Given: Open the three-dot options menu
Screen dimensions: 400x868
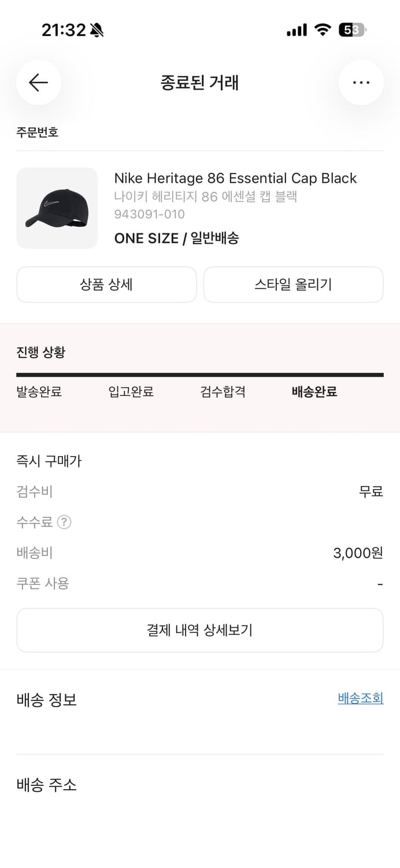Looking at the screenshot, I should click(x=361, y=82).
